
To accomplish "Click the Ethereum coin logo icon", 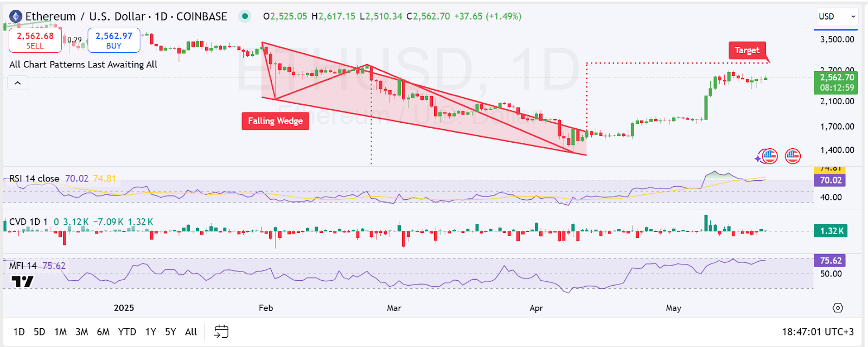I will coord(16,16).
